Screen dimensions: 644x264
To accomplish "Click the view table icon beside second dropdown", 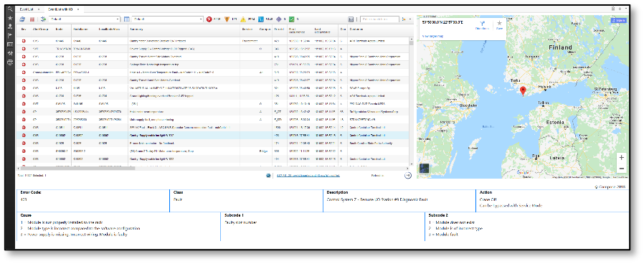I will (126, 19).
